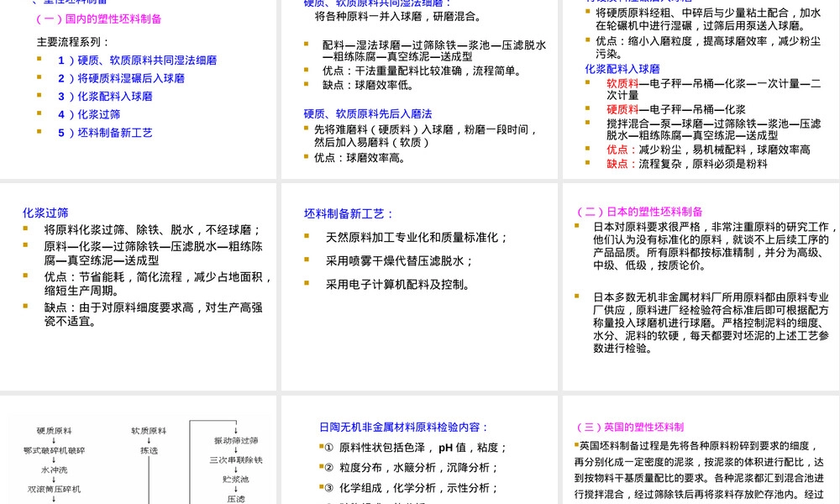Click the line 主要流程系列：
This screenshot has width=840, height=504.
pos(73,42)
